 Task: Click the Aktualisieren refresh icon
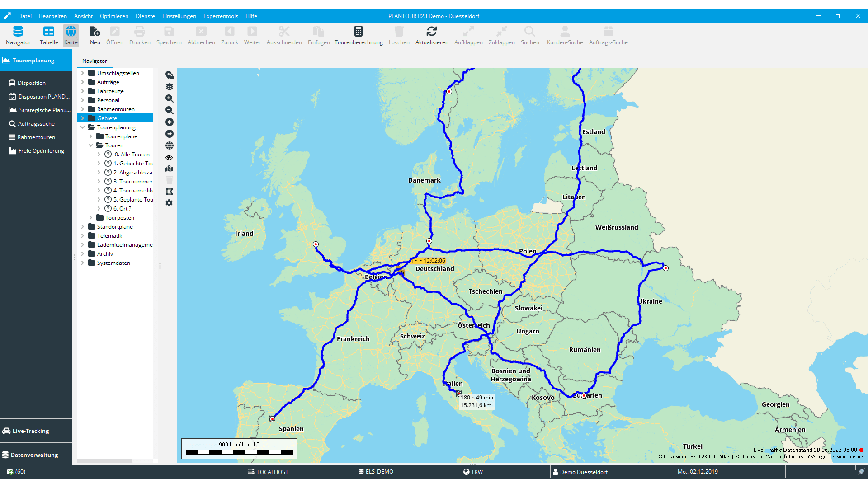pyautogui.click(x=432, y=32)
